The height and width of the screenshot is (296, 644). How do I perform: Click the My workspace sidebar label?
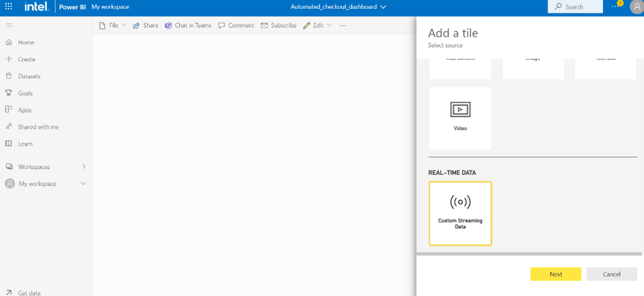click(38, 184)
